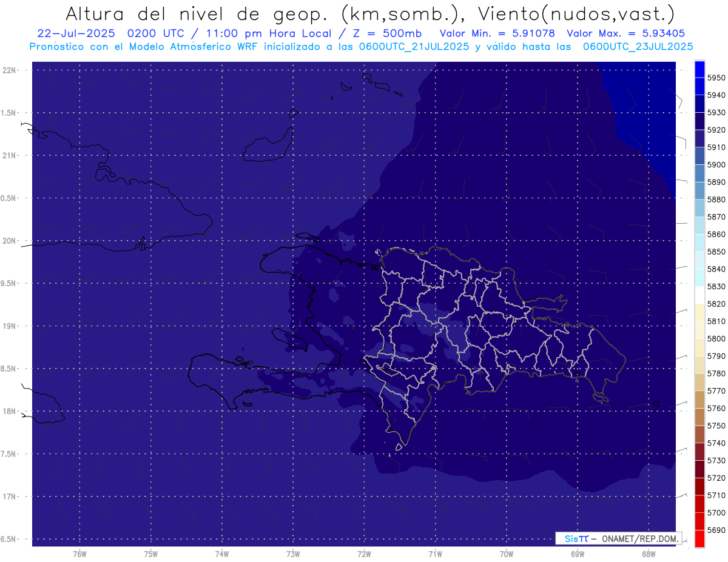Screen dimensions: 728x562
Task: Click the '5760' colorbar label
Action: pyautogui.click(x=716, y=408)
